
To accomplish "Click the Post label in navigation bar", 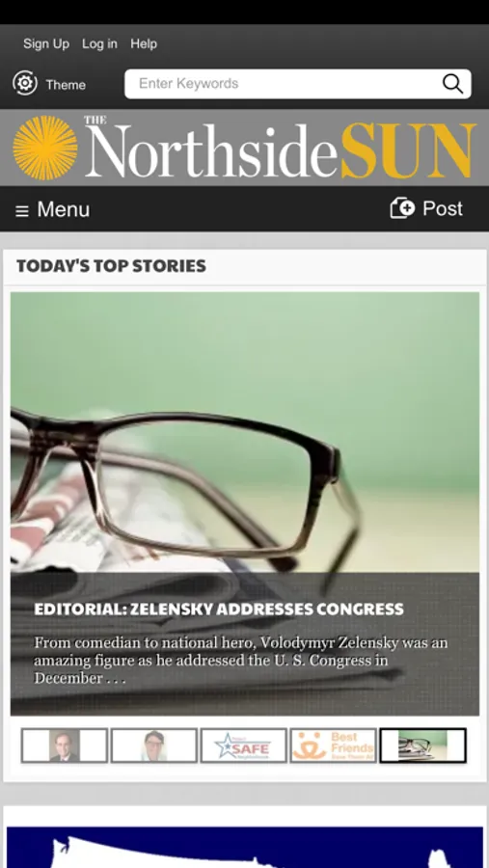I will tap(443, 208).
